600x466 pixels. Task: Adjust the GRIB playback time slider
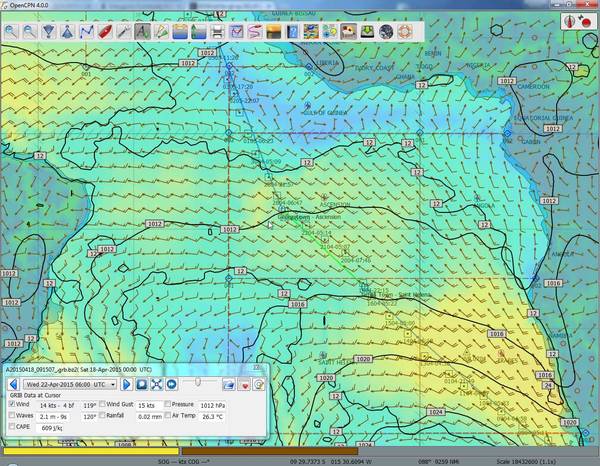pyautogui.click(x=198, y=382)
